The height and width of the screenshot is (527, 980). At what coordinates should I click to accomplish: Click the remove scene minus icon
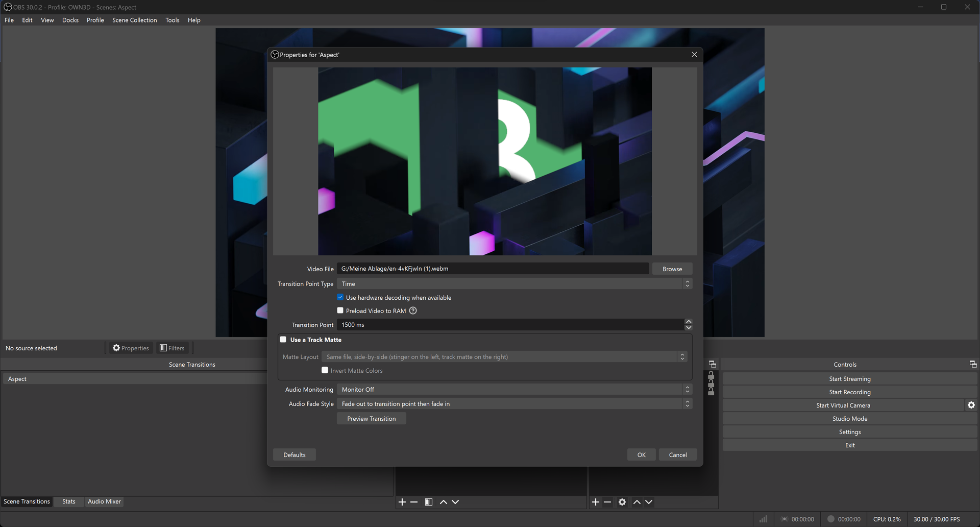(414, 502)
